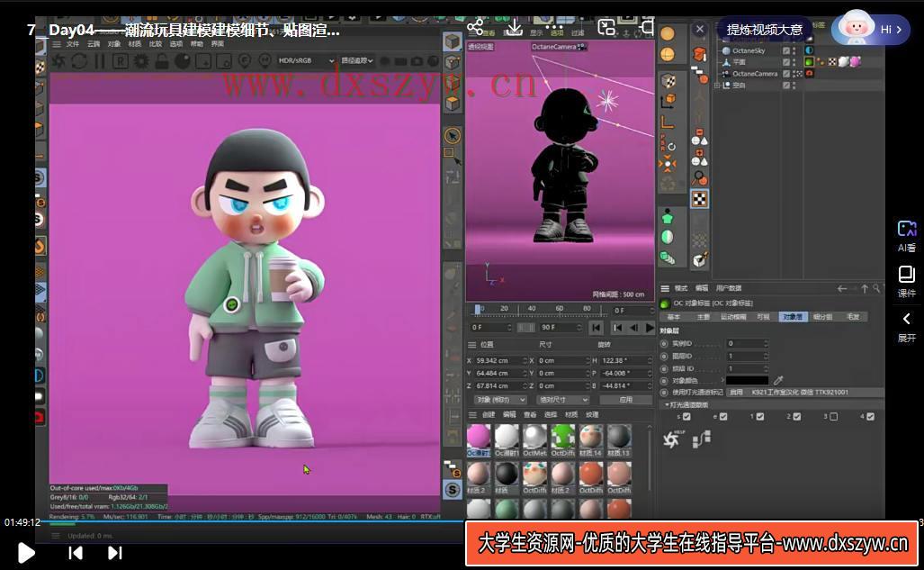
Task: Toggle light pass mask checkbox e
Action: click(723, 417)
